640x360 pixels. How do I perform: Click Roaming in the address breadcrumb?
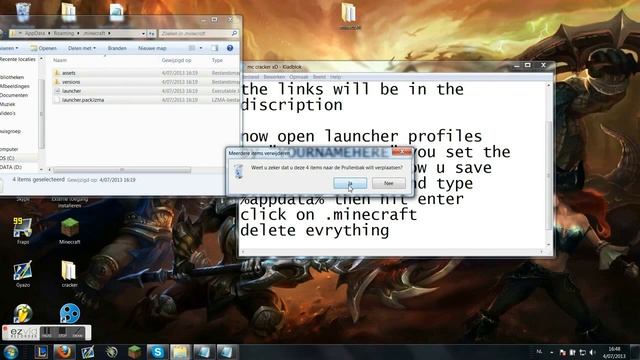[64, 33]
